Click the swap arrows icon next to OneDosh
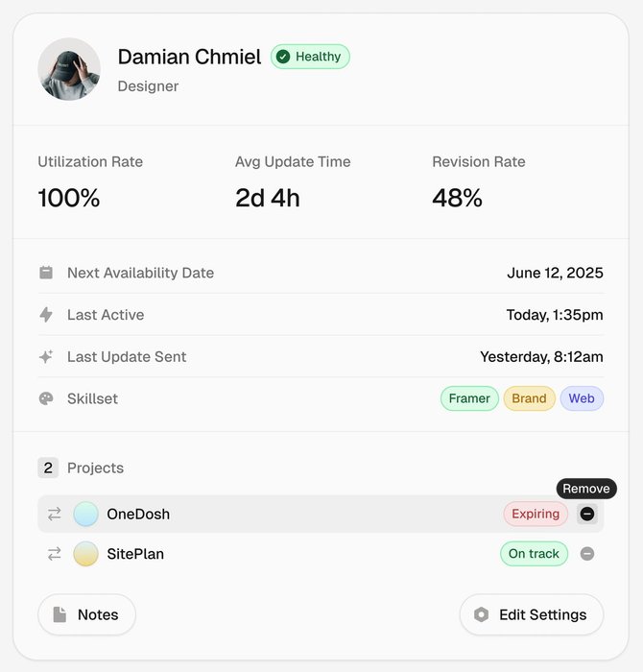The image size is (643, 672). pos(55,515)
